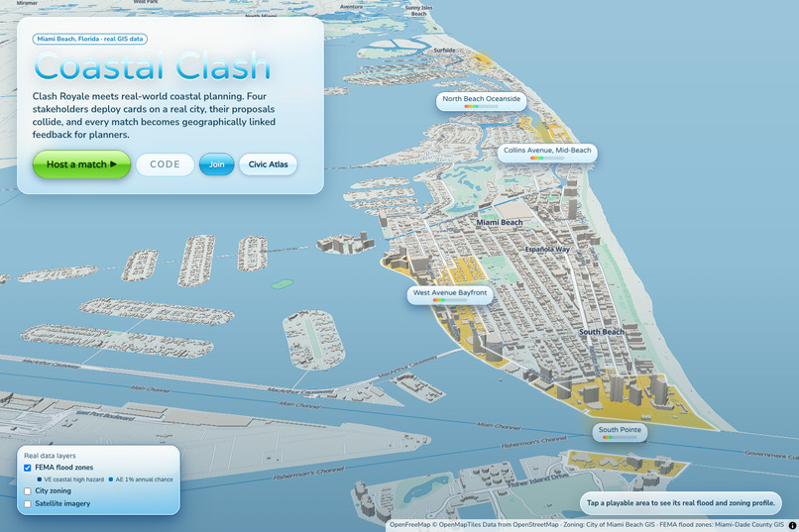This screenshot has width=799, height=532.
Task: Click the Española Way map label
Action: coord(547,250)
